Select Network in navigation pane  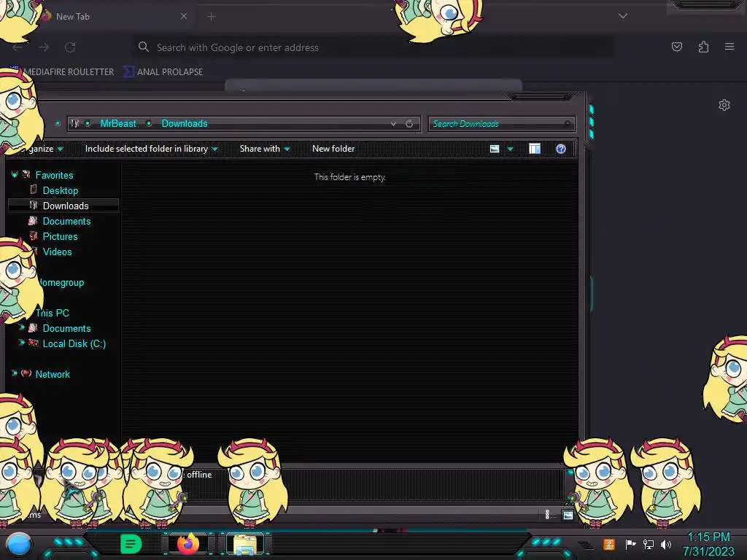53,374
